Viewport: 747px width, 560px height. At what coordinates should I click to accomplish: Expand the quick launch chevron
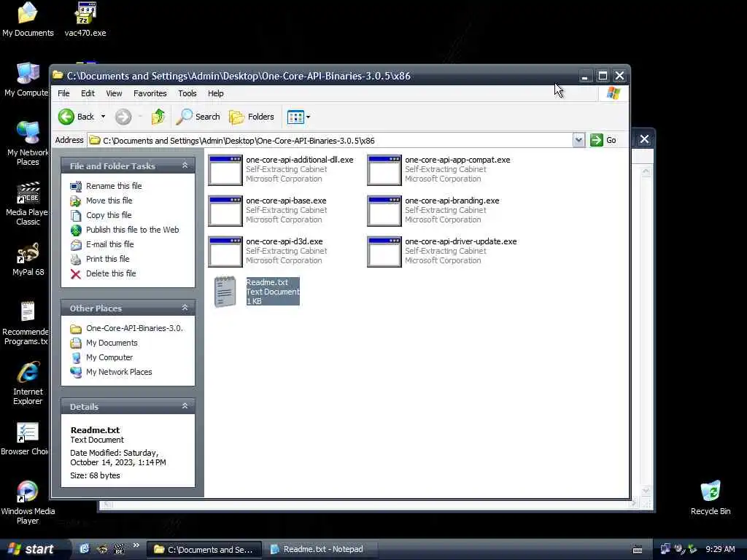[136, 545]
